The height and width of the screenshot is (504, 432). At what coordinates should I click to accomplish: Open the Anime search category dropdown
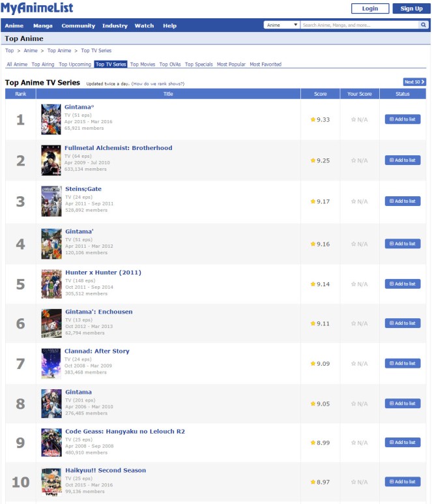281,25
